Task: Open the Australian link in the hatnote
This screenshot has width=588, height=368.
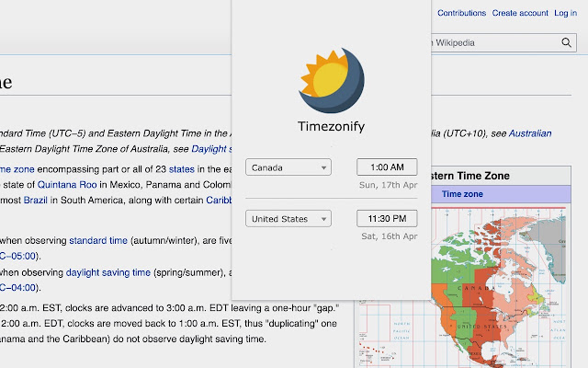Action: click(530, 133)
